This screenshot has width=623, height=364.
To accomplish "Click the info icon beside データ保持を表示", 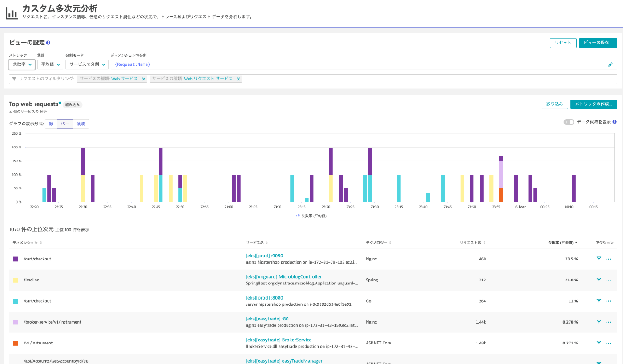I will click(x=615, y=122).
